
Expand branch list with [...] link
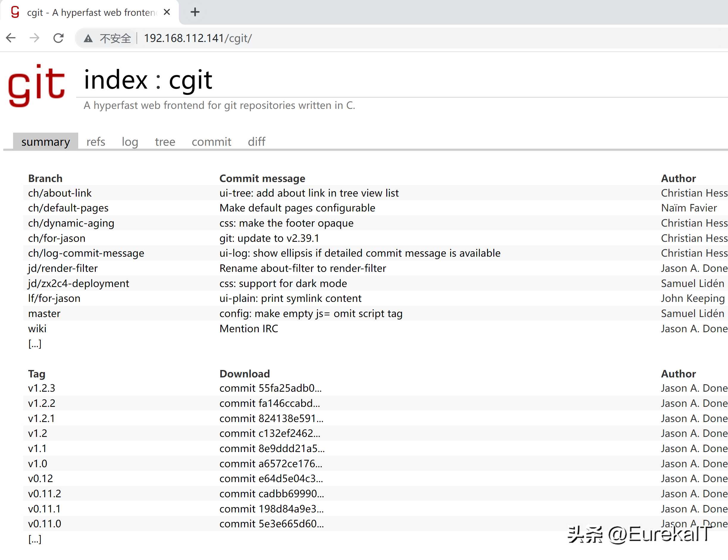click(x=35, y=344)
